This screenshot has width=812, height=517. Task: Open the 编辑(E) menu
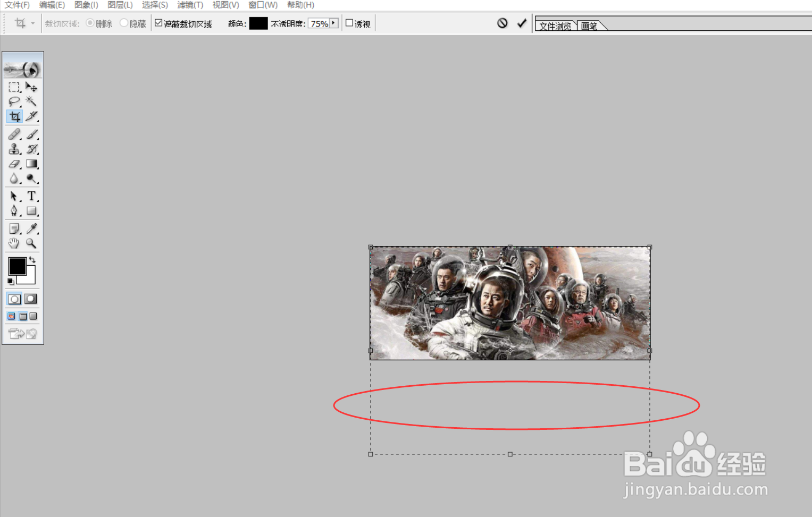coord(52,5)
